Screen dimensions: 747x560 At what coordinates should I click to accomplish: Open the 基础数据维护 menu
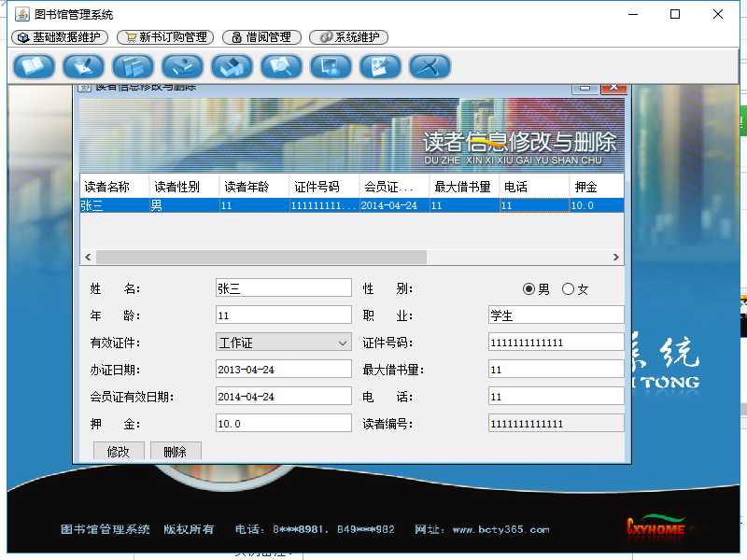(x=61, y=37)
